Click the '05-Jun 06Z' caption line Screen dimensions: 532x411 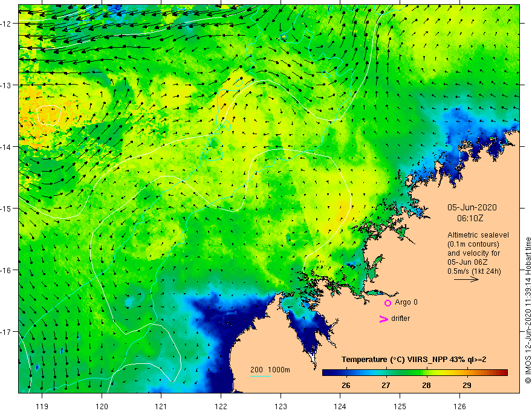[x=467, y=262]
